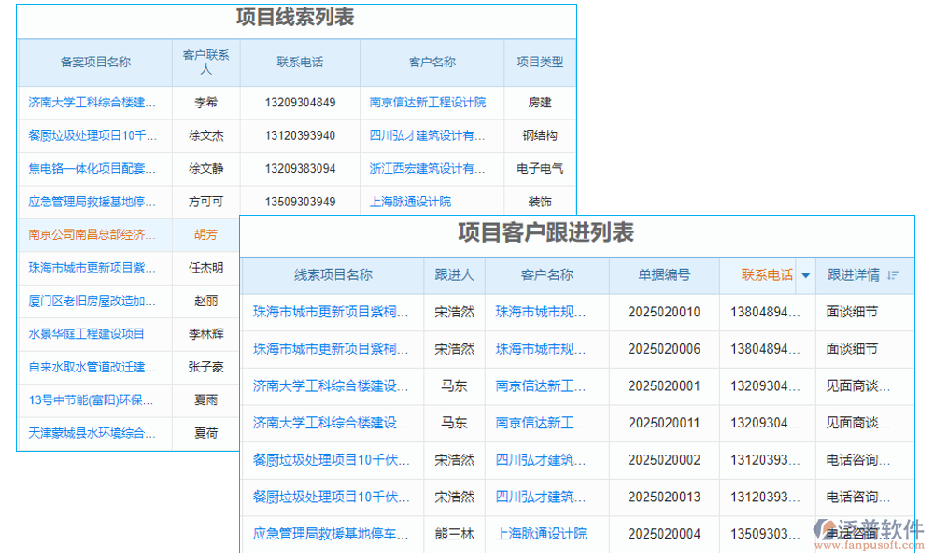Screen dimensions: 934x560
Task: Open lead 济南大学工科综合楼建 project link
Action: (93, 103)
